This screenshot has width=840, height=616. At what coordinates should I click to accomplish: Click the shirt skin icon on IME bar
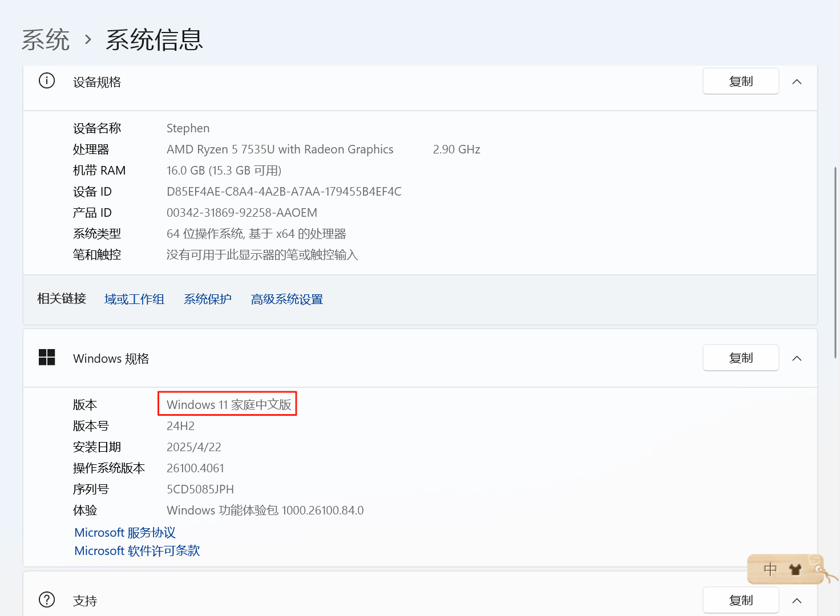pyautogui.click(x=795, y=569)
